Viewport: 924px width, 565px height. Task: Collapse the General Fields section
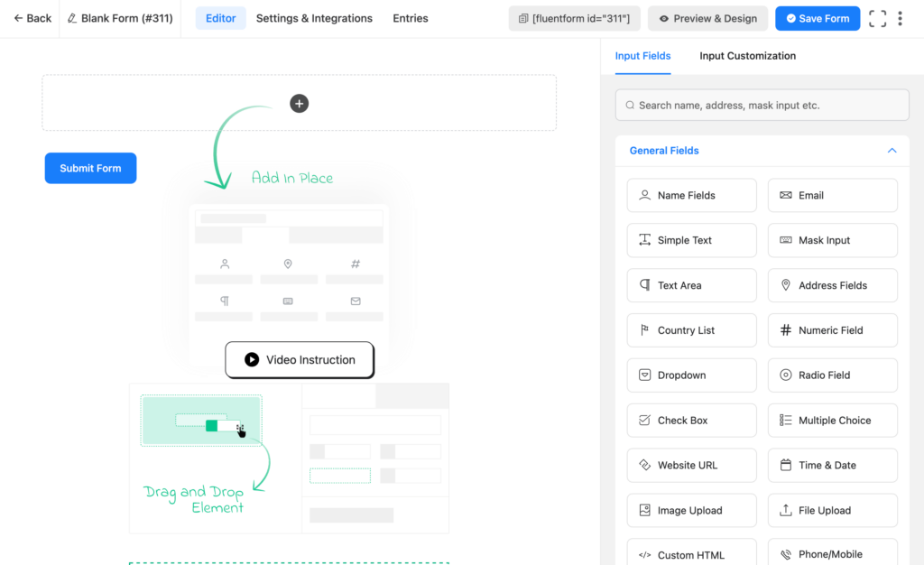point(892,150)
